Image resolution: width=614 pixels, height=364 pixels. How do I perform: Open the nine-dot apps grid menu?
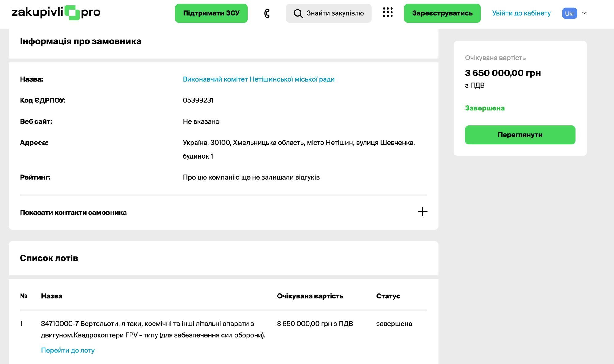(388, 13)
